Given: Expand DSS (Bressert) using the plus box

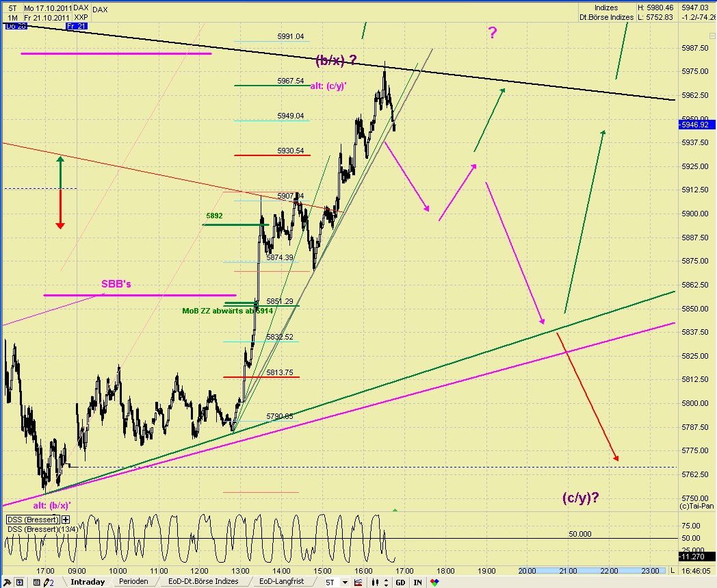Looking at the screenshot, I should click(x=64, y=519).
